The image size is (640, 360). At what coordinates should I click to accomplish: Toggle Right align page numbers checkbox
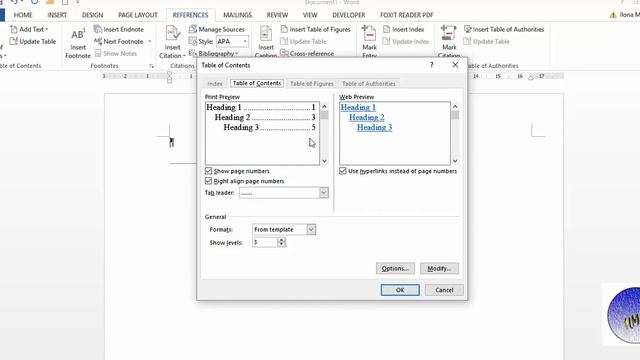click(x=209, y=181)
